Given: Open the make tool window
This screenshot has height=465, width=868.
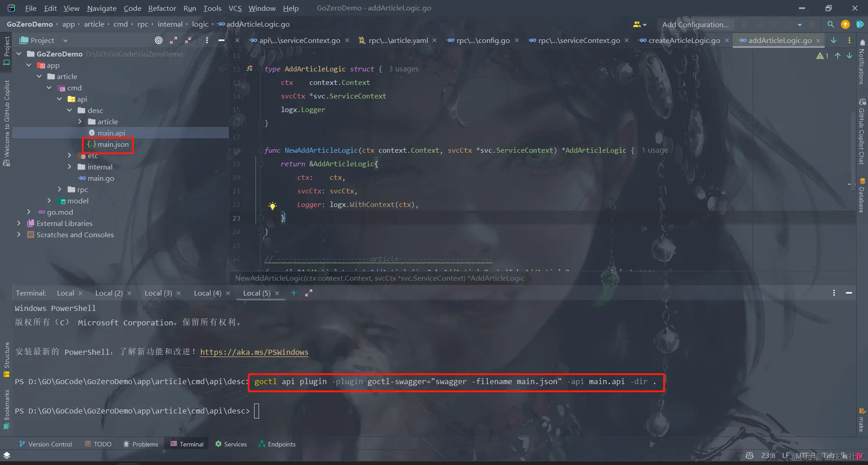Looking at the screenshot, I should (x=862, y=420).
